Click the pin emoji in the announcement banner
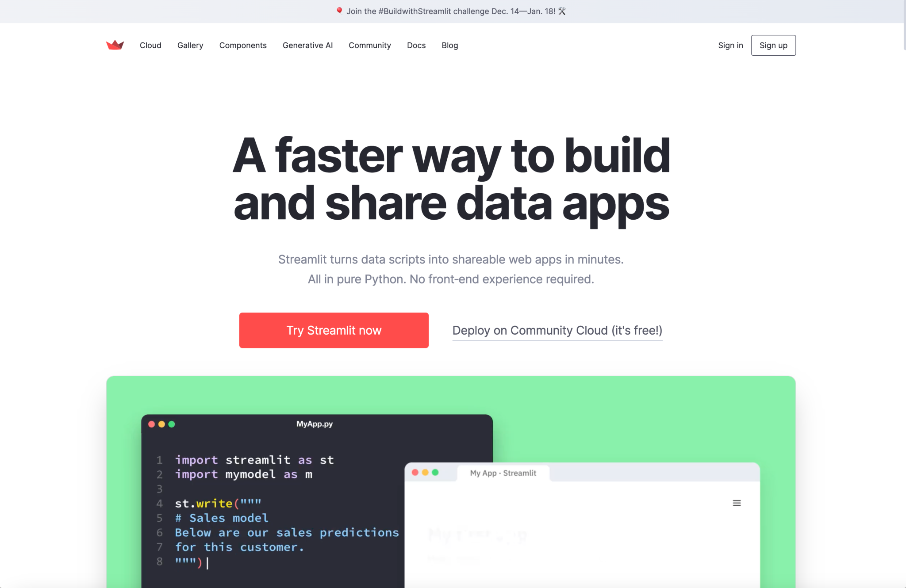 [x=339, y=11]
